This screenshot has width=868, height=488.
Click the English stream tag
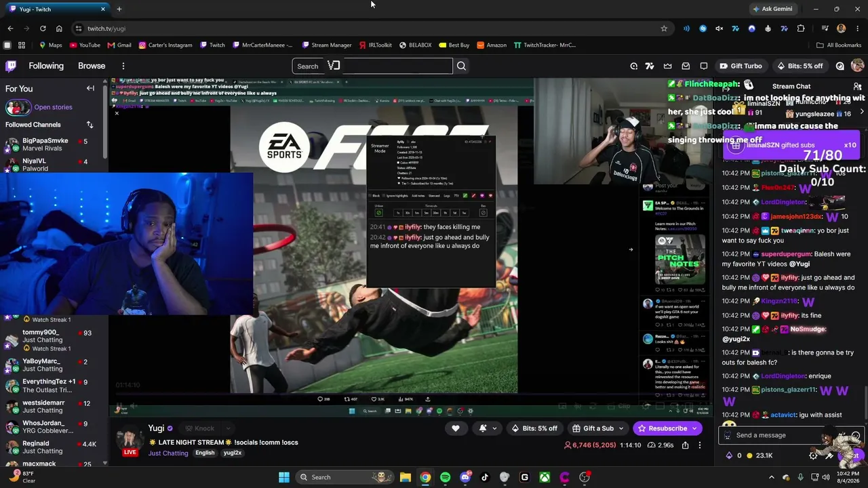point(205,453)
